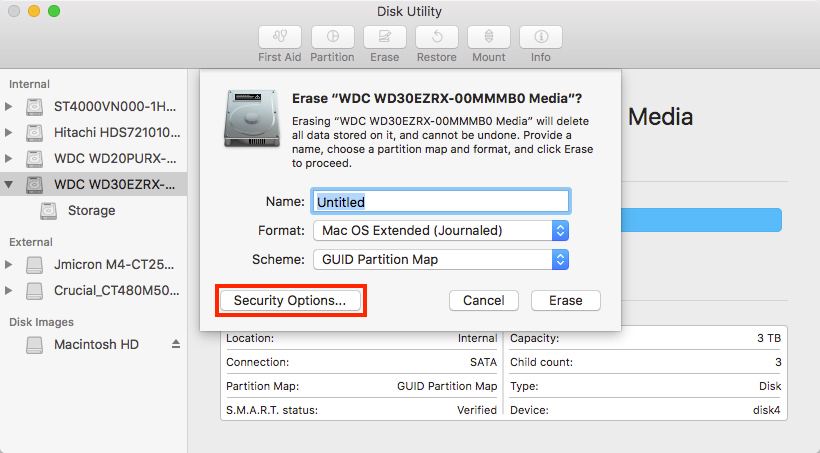Click the Mount toolbar icon
820x453 pixels.
pos(488,37)
